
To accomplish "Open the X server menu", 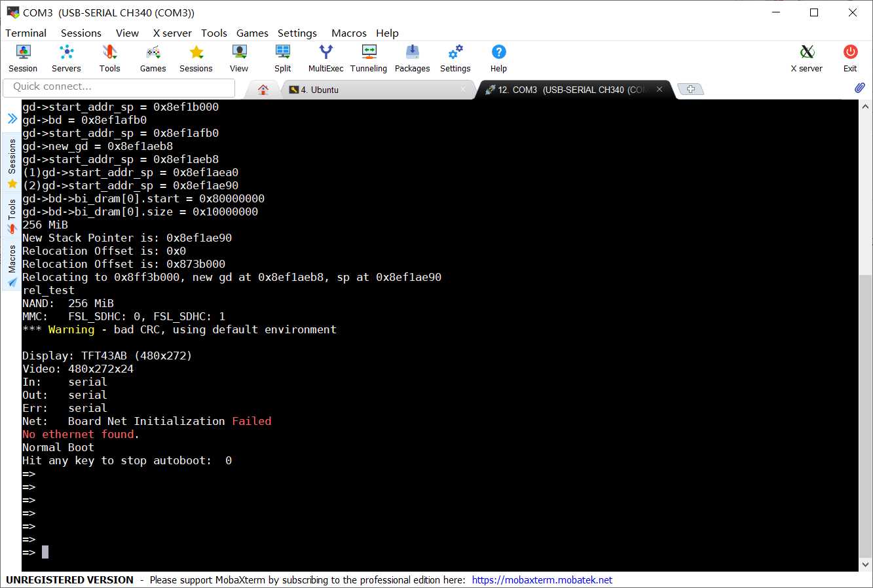I will 172,33.
